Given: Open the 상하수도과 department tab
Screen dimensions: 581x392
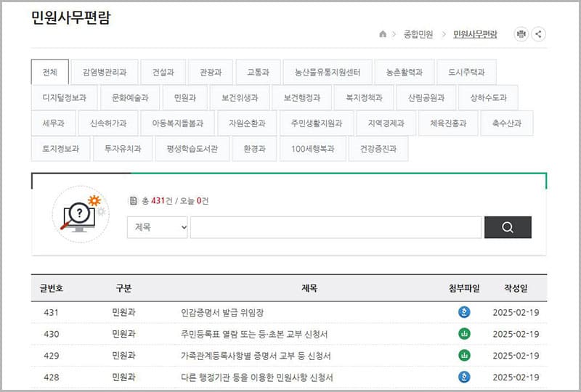Looking at the screenshot, I should pos(488,98).
